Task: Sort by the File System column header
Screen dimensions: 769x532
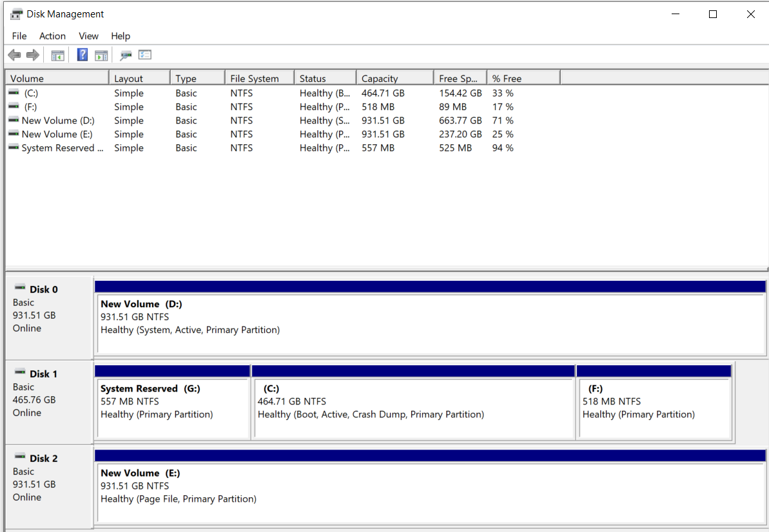Action: [259, 79]
